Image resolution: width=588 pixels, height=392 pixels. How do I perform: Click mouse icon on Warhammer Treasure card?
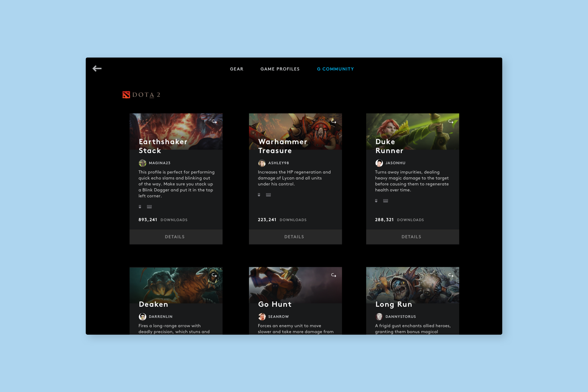point(259,195)
